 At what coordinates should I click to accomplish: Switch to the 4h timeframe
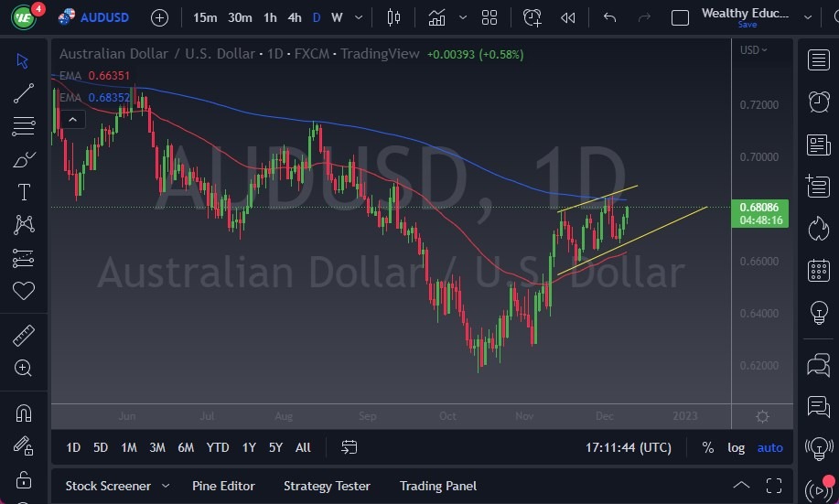[x=295, y=17]
